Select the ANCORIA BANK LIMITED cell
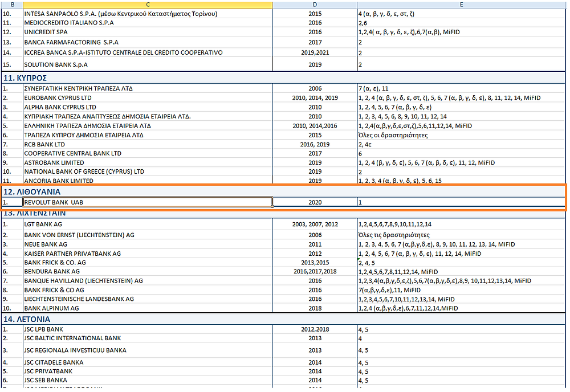The image size is (570, 392). [x=148, y=181]
